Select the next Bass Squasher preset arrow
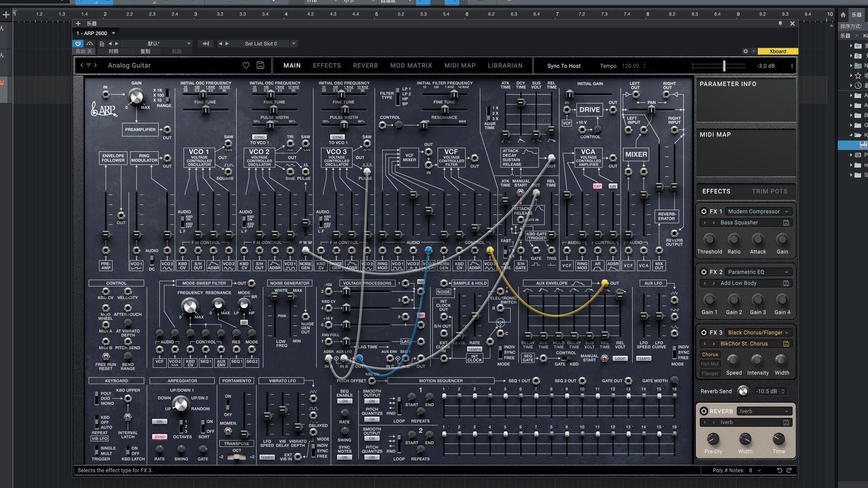Image resolution: width=868 pixels, height=488 pixels. (x=714, y=223)
